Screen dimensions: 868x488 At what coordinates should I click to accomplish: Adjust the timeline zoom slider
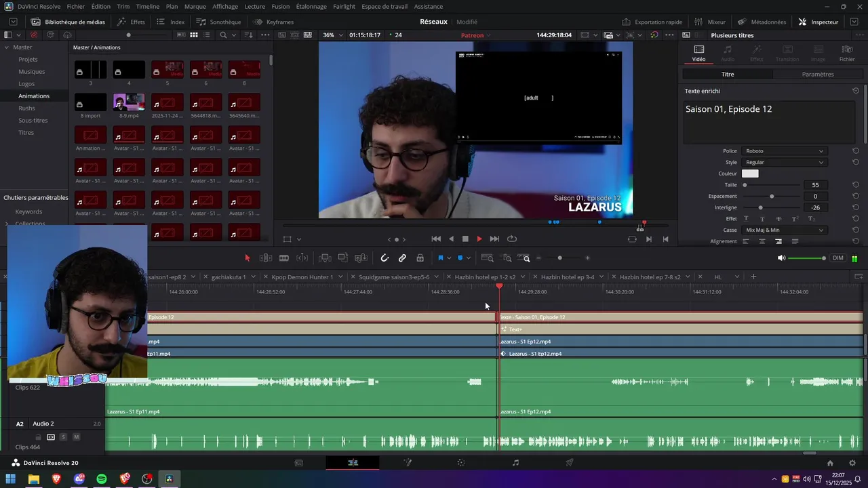click(x=559, y=258)
